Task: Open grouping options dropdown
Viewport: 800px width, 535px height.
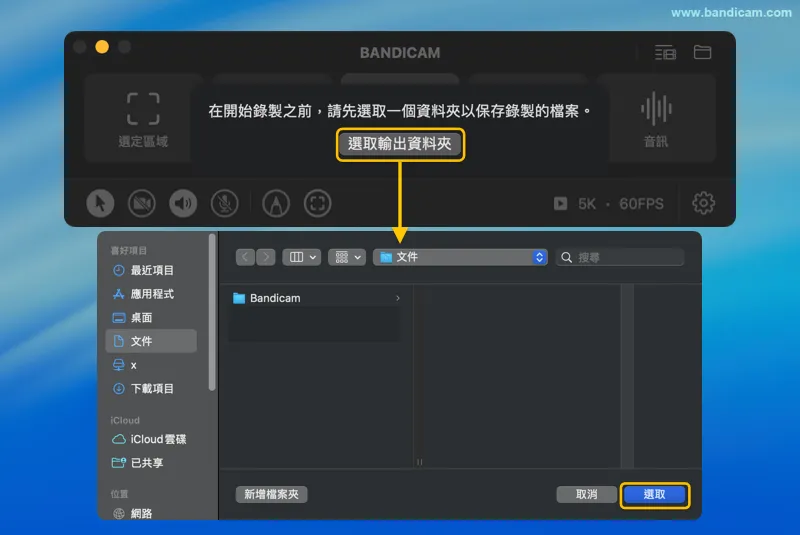Action: click(347, 257)
